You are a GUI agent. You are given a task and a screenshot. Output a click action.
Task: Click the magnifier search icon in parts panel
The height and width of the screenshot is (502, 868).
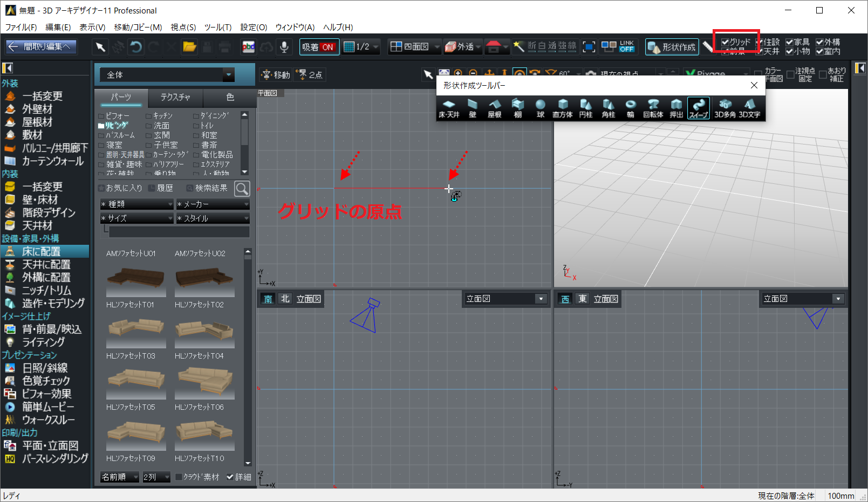242,188
